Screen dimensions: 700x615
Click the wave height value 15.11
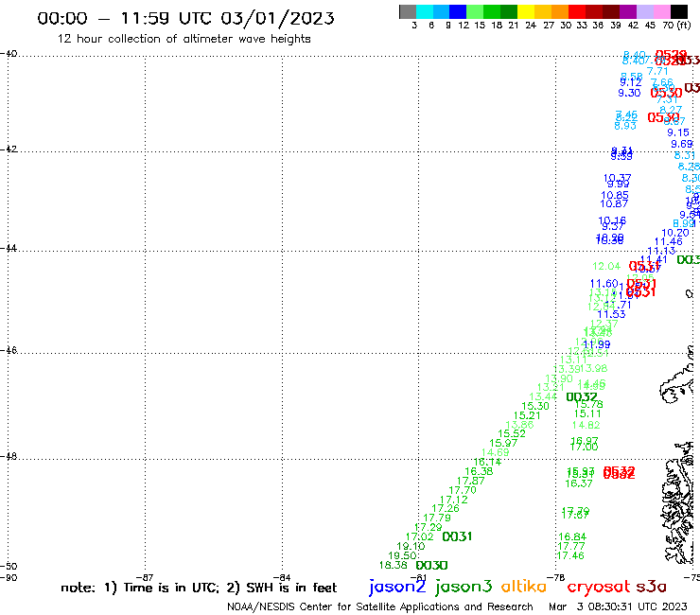587,414
